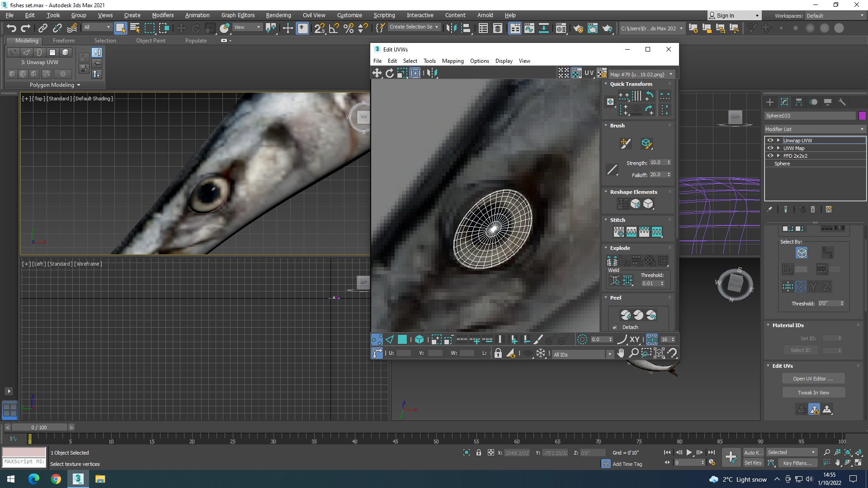Screen dimensions: 868x488
Task: Open Tools menu in Edit UVWs
Action: 429,61
